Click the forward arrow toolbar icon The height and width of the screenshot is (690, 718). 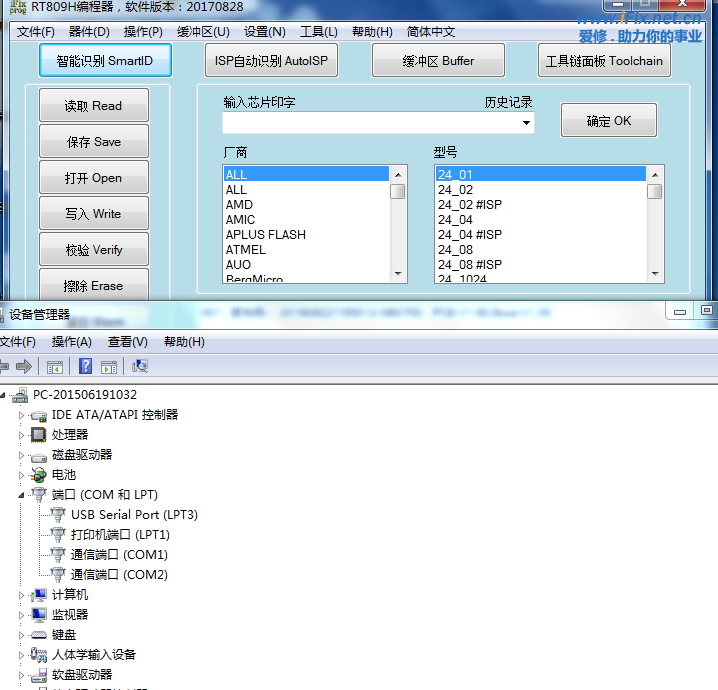[x=24, y=366]
